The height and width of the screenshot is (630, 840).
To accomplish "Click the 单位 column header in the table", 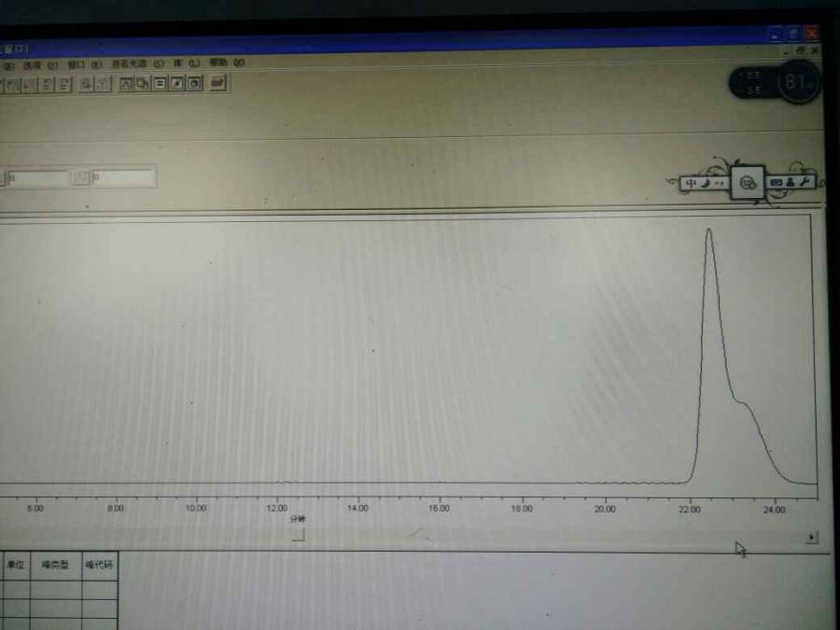I will 16,565.
